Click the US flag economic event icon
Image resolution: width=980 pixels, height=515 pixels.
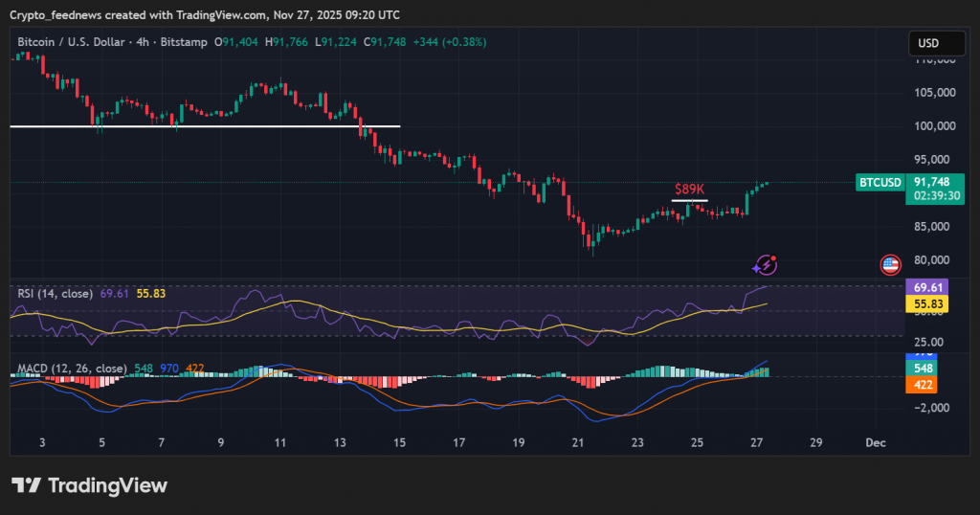(890, 265)
